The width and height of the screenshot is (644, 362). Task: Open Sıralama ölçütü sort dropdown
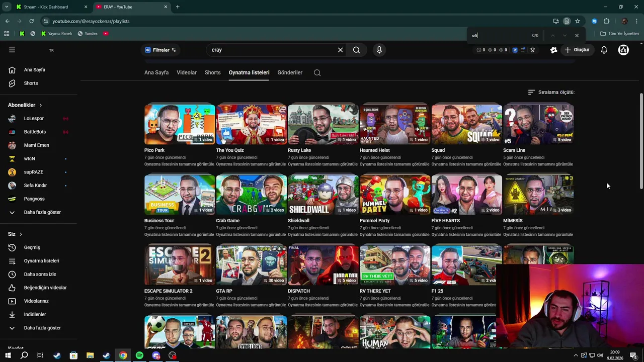click(551, 92)
